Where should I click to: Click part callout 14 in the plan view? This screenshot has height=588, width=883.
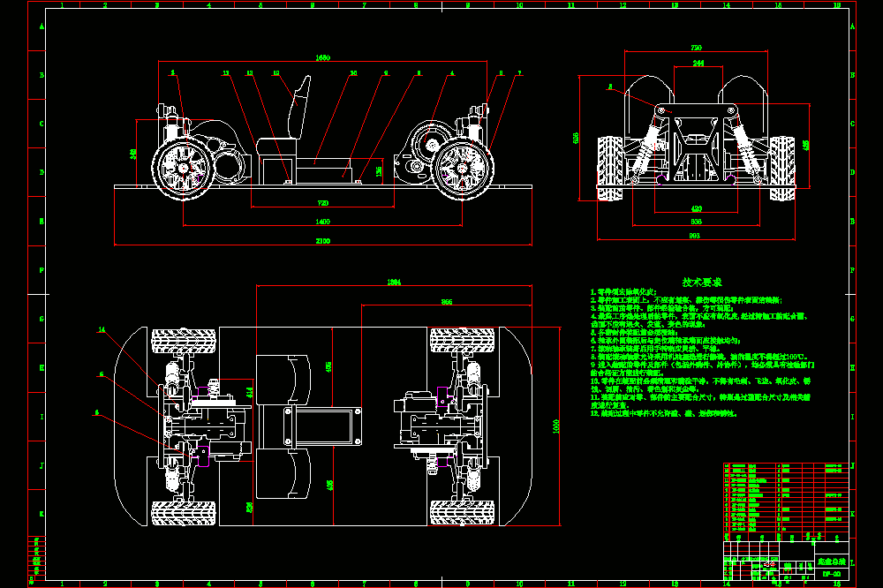click(102, 329)
